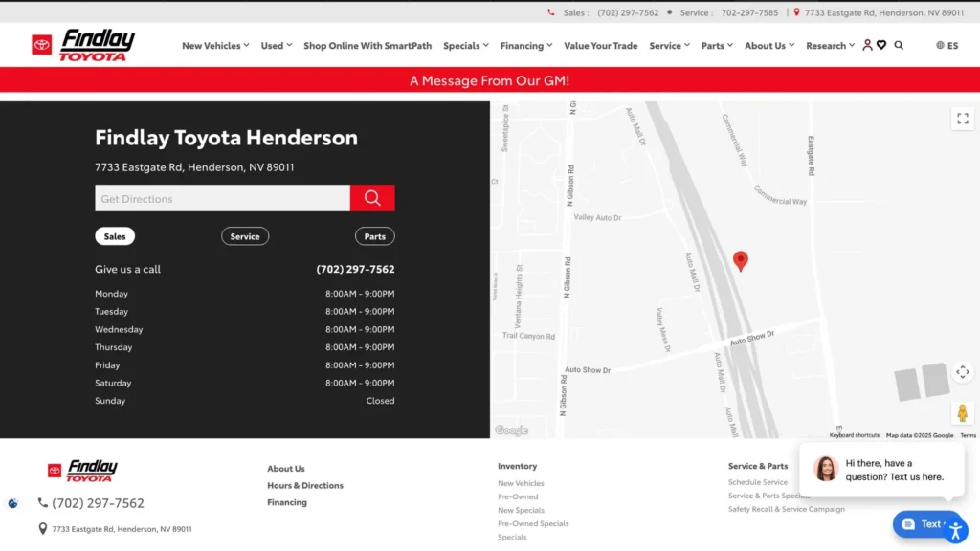The height and width of the screenshot is (551, 980).
Task: Click the footer phone number
Action: (x=99, y=502)
